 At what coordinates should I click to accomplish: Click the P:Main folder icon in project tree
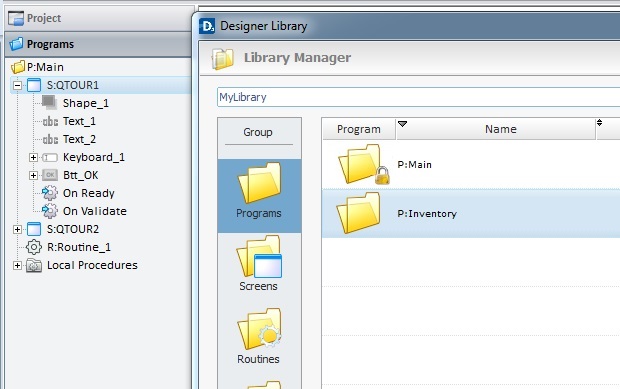click(x=18, y=67)
